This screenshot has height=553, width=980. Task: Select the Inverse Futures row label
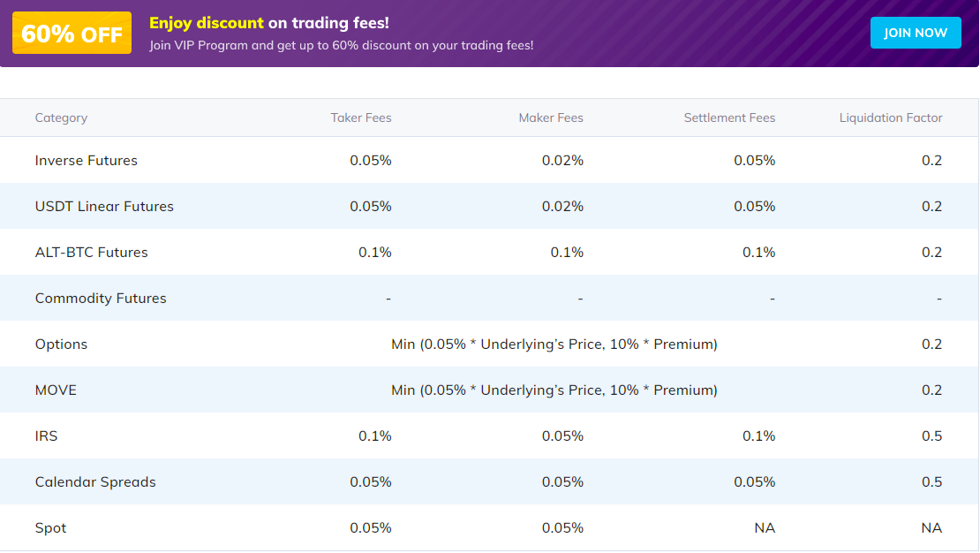[87, 160]
